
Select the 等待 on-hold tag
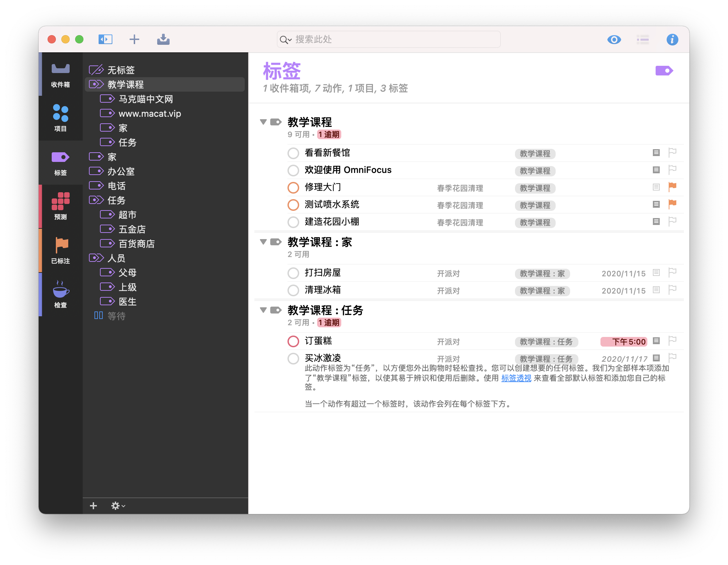pos(165,316)
